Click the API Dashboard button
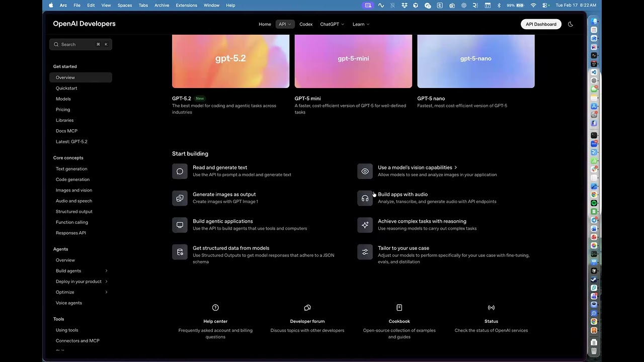Screen dimensions: 644x362 541,24
